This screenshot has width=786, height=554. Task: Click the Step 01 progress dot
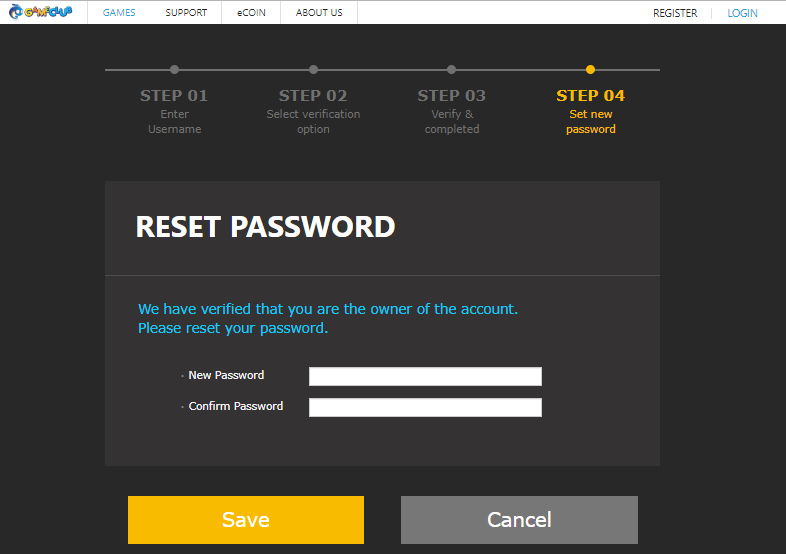[x=174, y=70]
